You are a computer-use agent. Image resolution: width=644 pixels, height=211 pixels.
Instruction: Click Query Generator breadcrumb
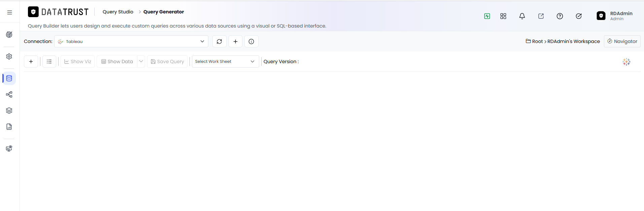164,12
